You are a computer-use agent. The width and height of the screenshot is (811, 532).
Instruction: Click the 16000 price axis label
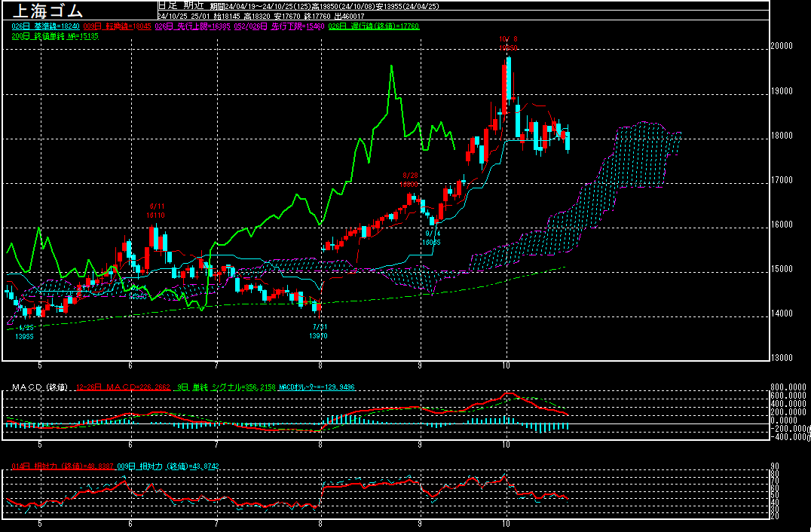point(782,225)
